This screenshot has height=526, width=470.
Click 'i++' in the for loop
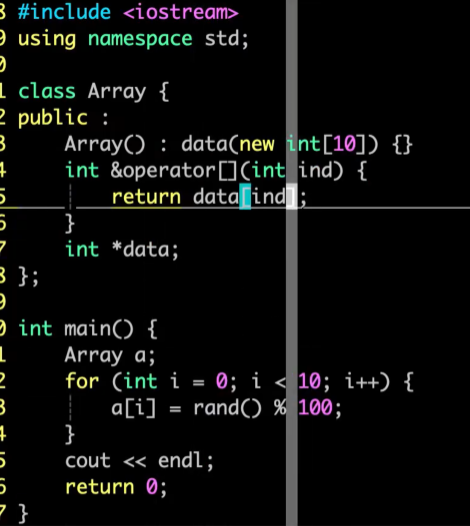362,382
